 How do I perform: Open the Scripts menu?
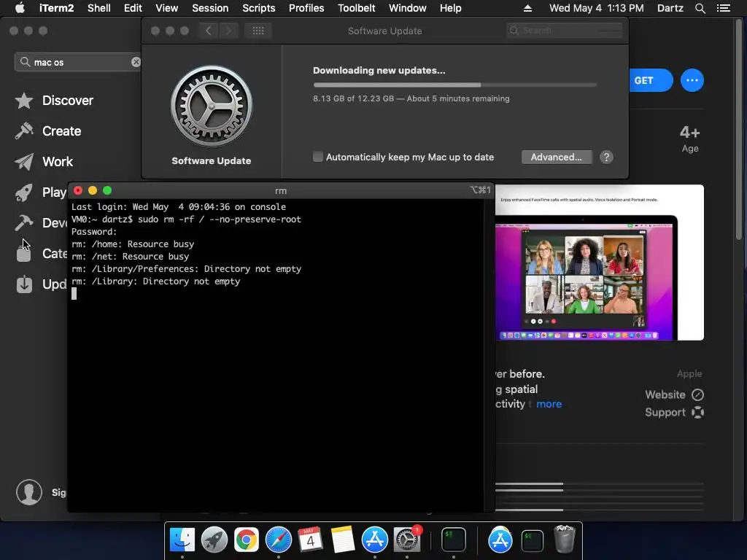coord(259,8)
